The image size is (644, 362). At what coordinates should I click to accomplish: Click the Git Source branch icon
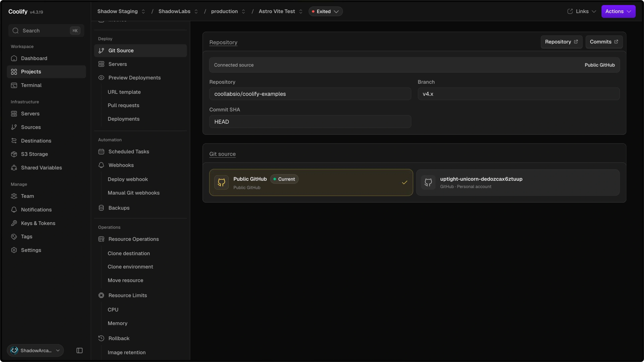pos(101,50)
